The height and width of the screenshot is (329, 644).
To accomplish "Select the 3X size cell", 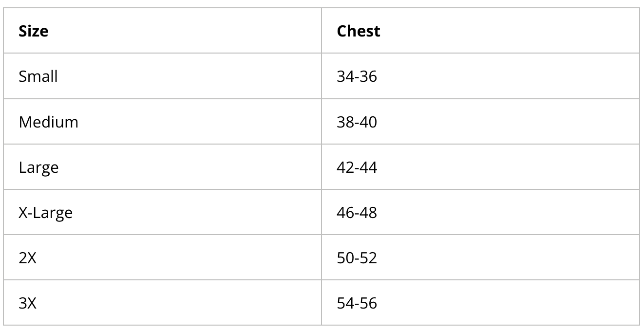I will tap(27, 303).
